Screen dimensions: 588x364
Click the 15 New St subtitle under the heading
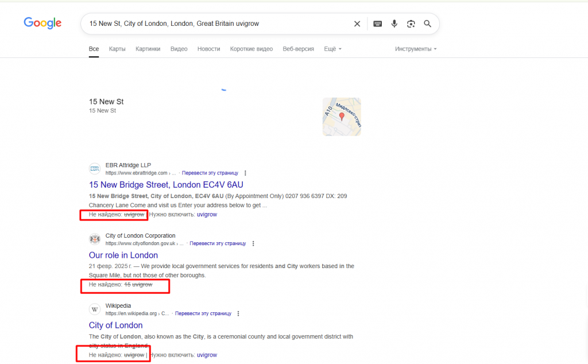102,111
